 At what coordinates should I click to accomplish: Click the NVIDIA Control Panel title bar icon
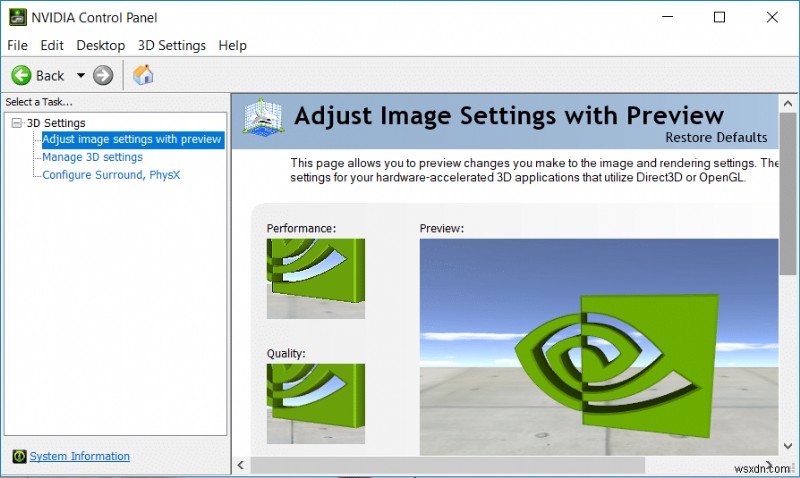point(16,17)
